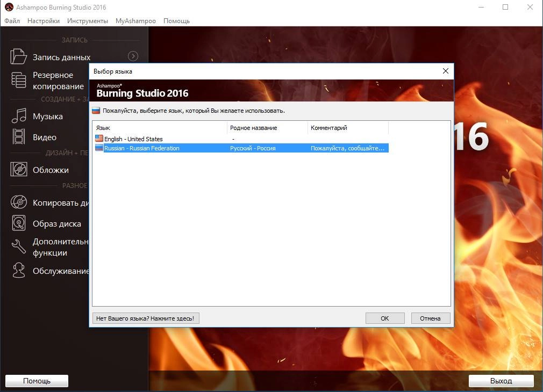Maximize the Ashampoo Burning Studio window
The image size is (543, 392).
(x=505, y=7)
